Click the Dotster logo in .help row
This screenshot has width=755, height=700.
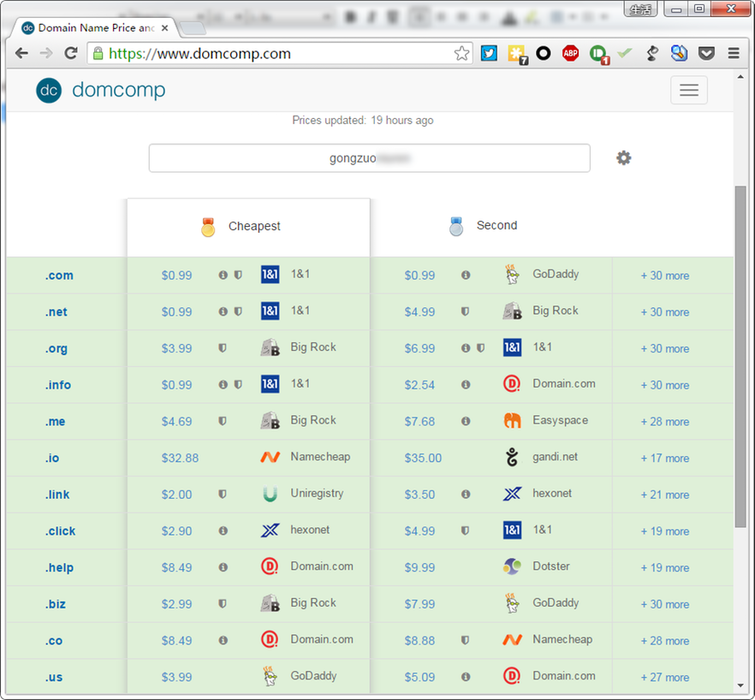pos(512,567)
